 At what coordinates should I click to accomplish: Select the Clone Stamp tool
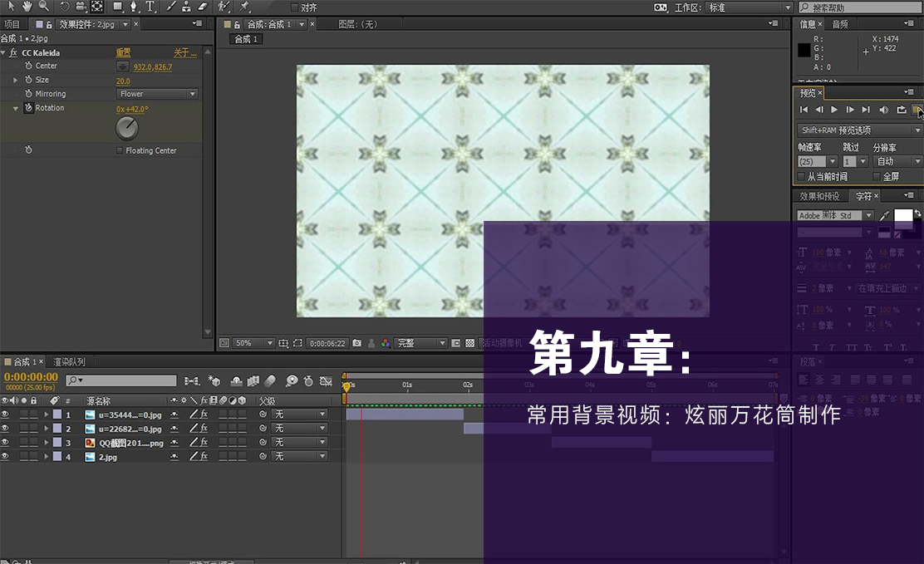pos(186,7)
